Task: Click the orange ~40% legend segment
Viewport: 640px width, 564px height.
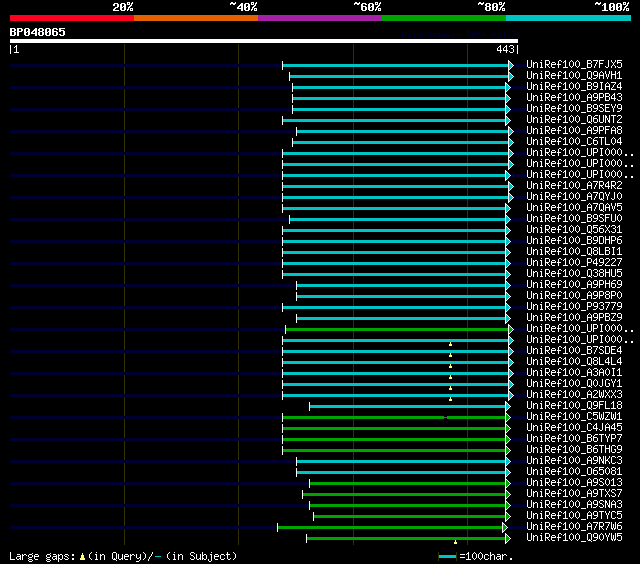Action: [195, 18]
